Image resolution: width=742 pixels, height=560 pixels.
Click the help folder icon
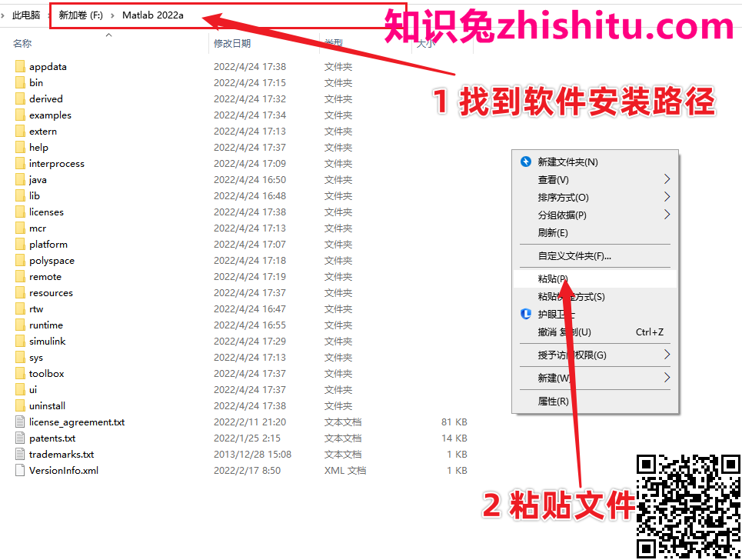[x=20, y=147]
